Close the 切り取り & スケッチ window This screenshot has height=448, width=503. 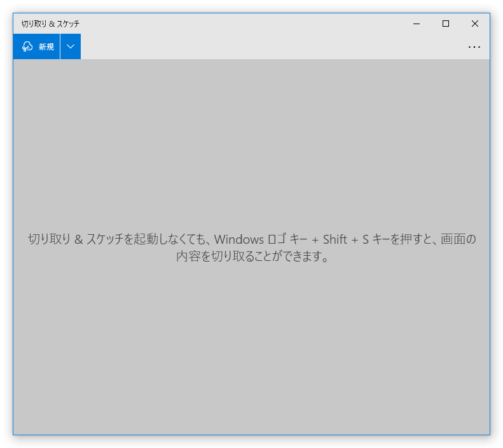[475, 24]
